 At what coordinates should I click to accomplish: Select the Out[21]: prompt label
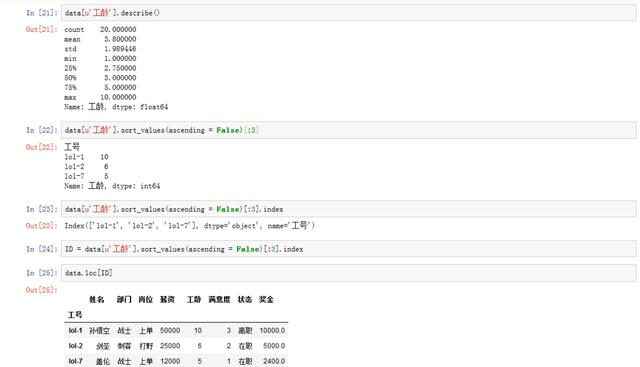(42, 29)
